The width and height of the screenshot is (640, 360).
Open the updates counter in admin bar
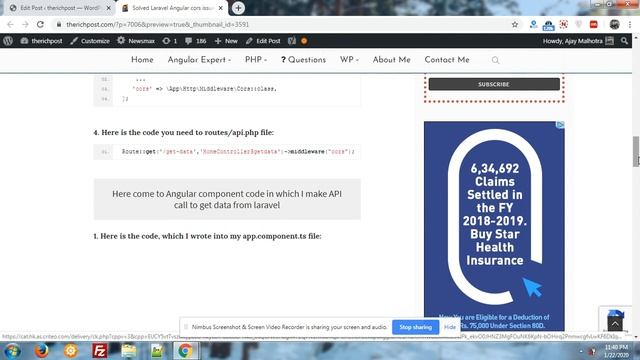point(169,41)
